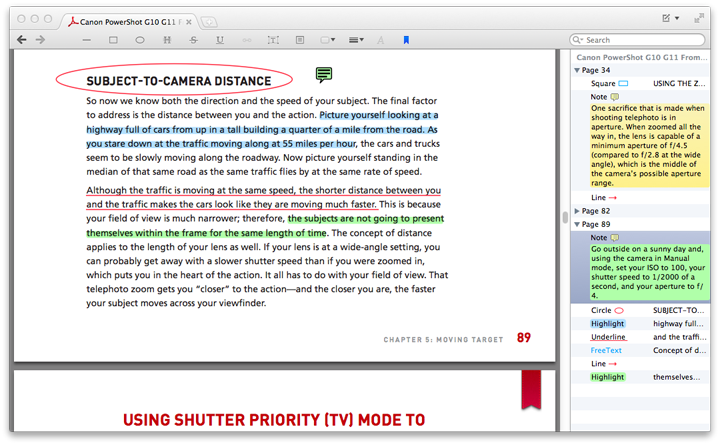The width and height of the screenshot is (720, 445).
Task: Click the sidebar divider handle
Action: click(x=565, y=217)
